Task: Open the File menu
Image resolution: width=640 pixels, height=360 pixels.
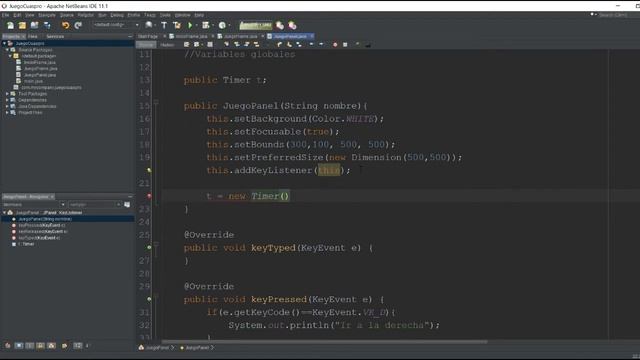Action: coord(5,15)
